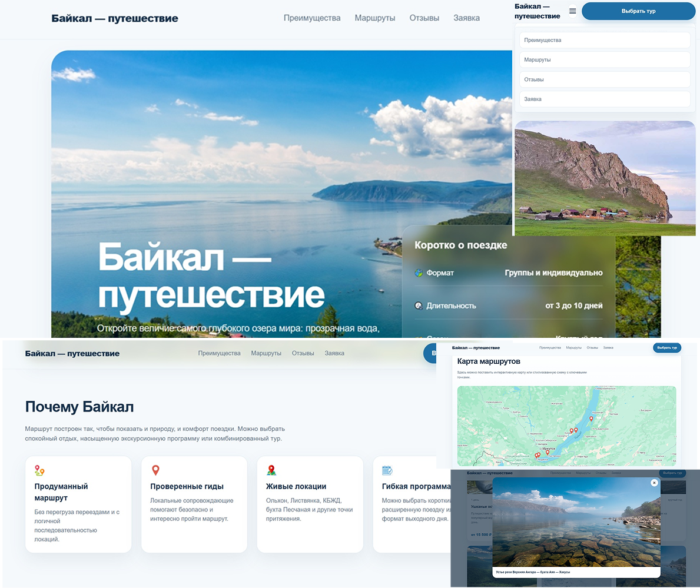Click Маршруты in the Карта маршрутов page header
The image size is (700, 588).
click(x=573, y=347)
